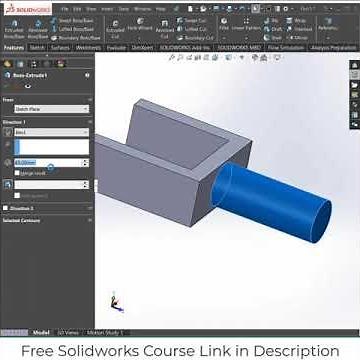The width and height of the screenshot is (360, 360).
Task: Click the Fillet tool
Action: click(x=224, y=25)
